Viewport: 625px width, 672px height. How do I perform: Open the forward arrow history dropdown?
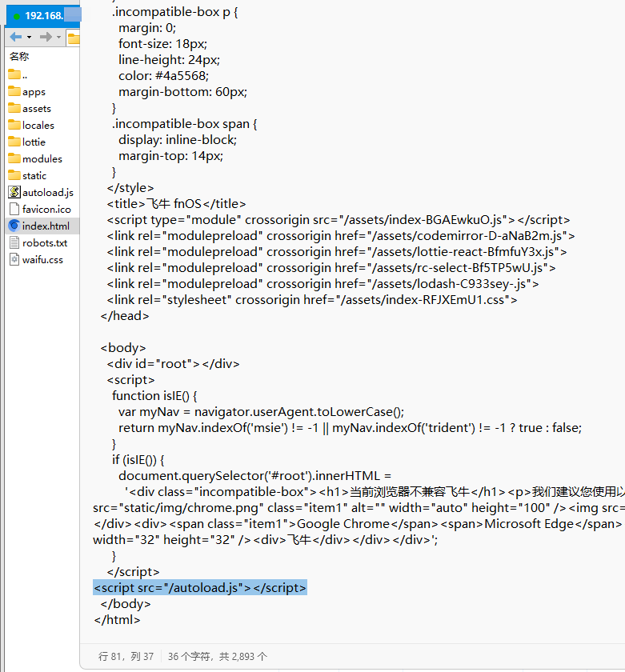tap(58, 38)
